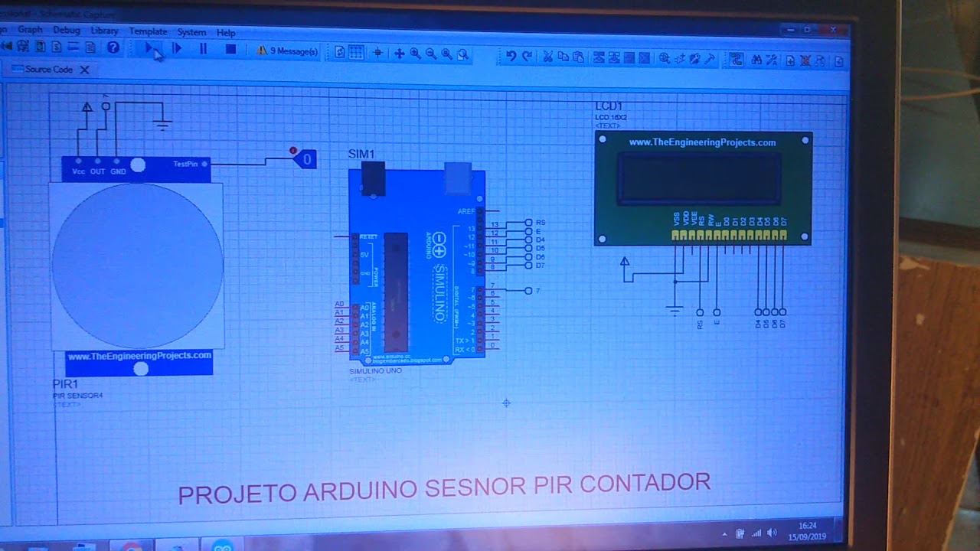980x551 pixels.
Task: Zoom out of the schematic
Action: click(431, 54)
